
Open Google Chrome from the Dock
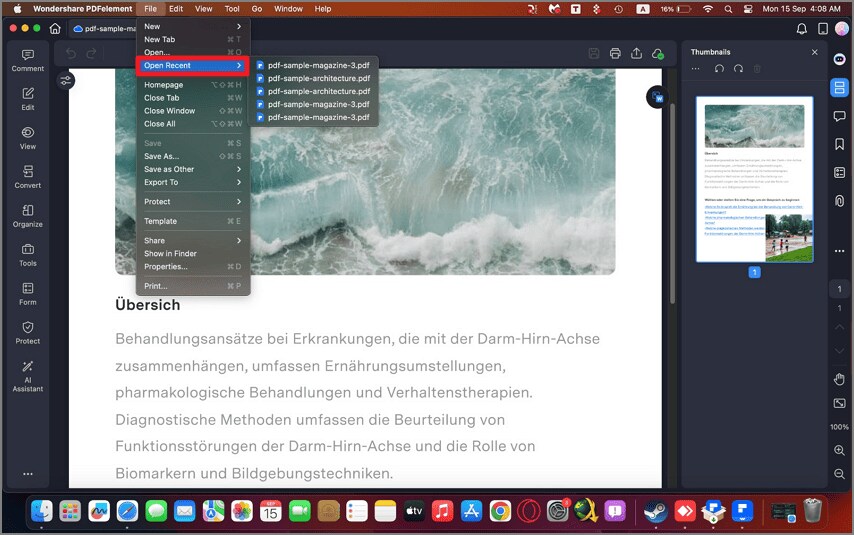click(500, 511)
